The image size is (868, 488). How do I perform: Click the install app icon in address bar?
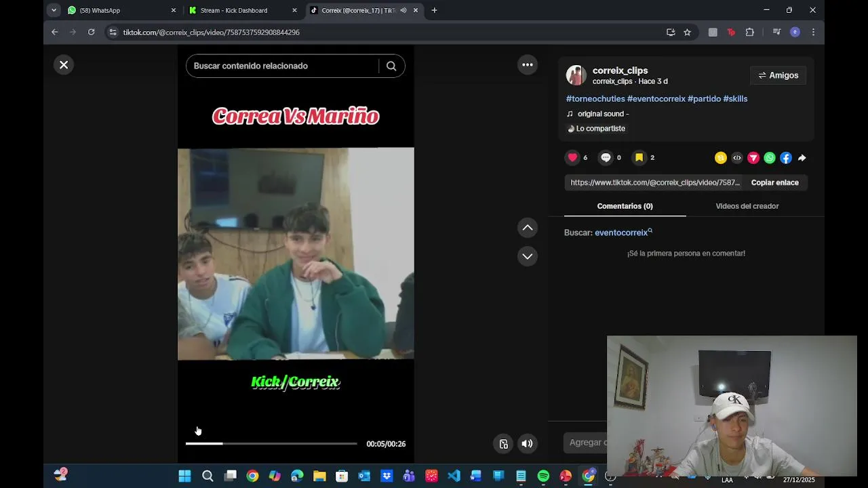[671, 32]
